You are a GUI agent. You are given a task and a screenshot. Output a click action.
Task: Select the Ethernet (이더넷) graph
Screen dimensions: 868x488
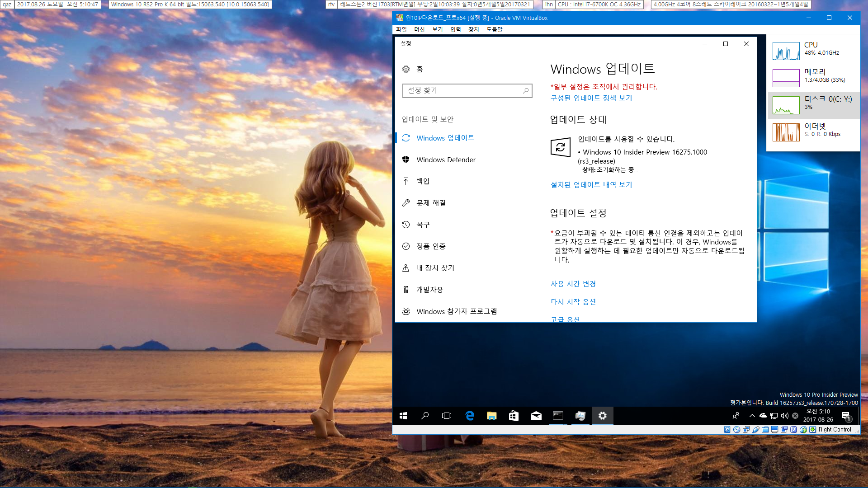[x=786, y=132]
